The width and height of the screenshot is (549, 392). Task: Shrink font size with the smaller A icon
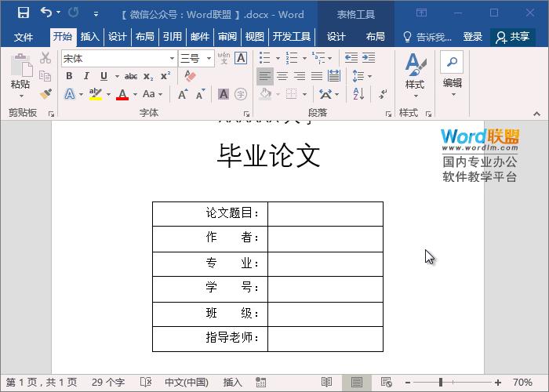click(200, 94)
